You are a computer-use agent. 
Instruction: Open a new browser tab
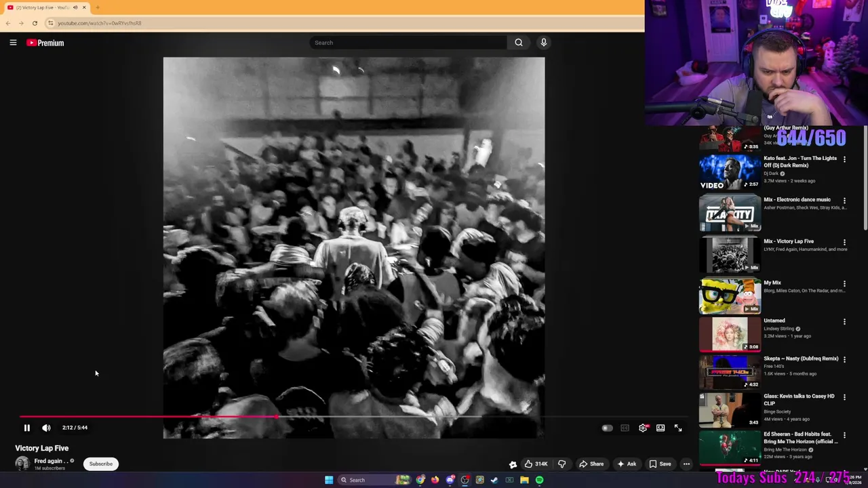pyautogui.click(x=98, y=7)
